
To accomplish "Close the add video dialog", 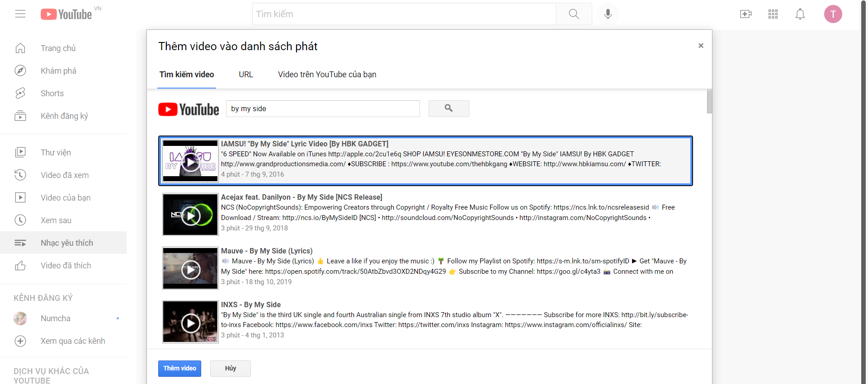I will [701, 46].
